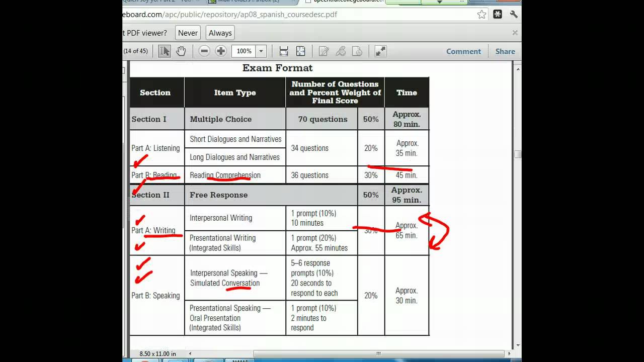644x362 pixels.
Task: Click the Exam Format heading
Action: [278, 68]
